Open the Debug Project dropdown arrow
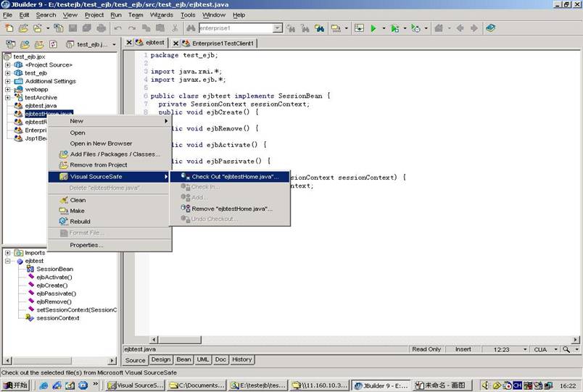Image resolution: width=583 pixels, height=392 pixels. pyautogui.click(x=405, y=28)
